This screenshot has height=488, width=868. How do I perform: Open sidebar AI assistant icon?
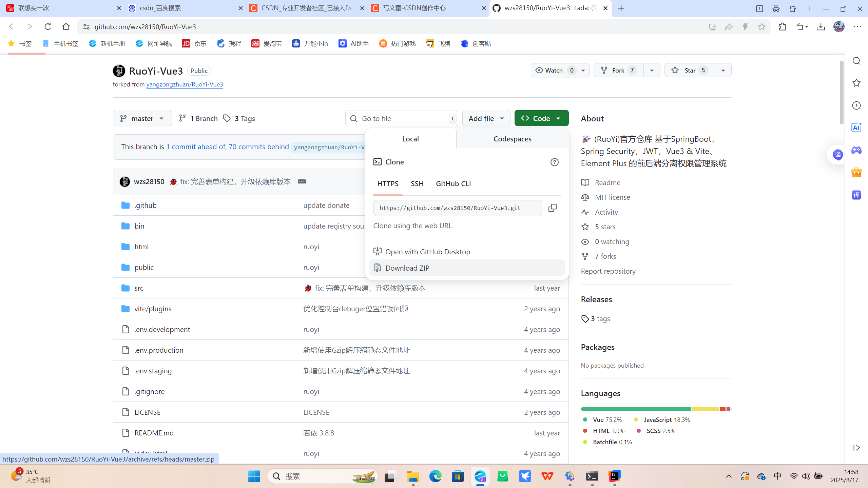point(856,128)
